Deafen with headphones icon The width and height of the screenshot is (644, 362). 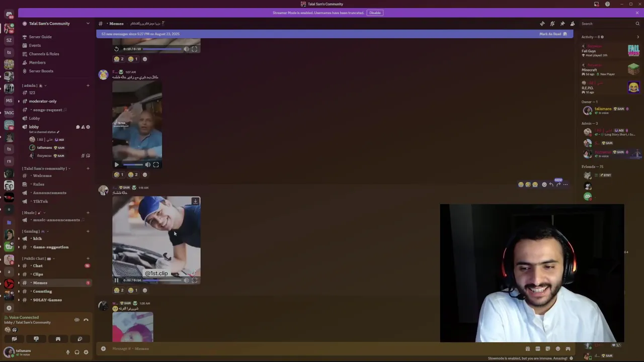click(x=77, y=352)
